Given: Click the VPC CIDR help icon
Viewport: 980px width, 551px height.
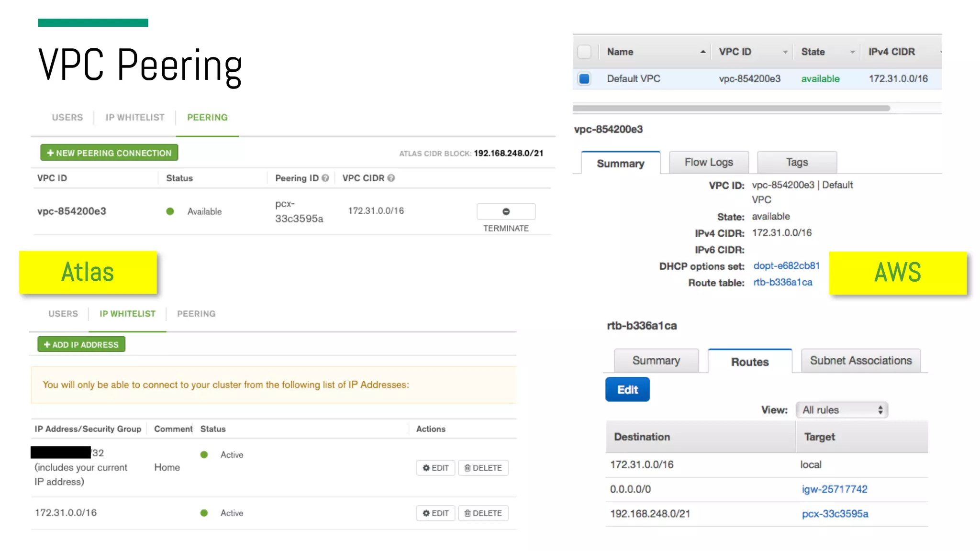Looking at the screenshot, I should pyautogui.click(x=391, y=178).
